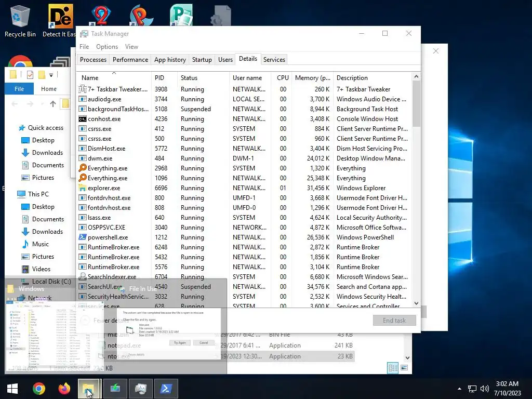
Task: Select the dwm.exe process row
Action: [x=244, y=158]
